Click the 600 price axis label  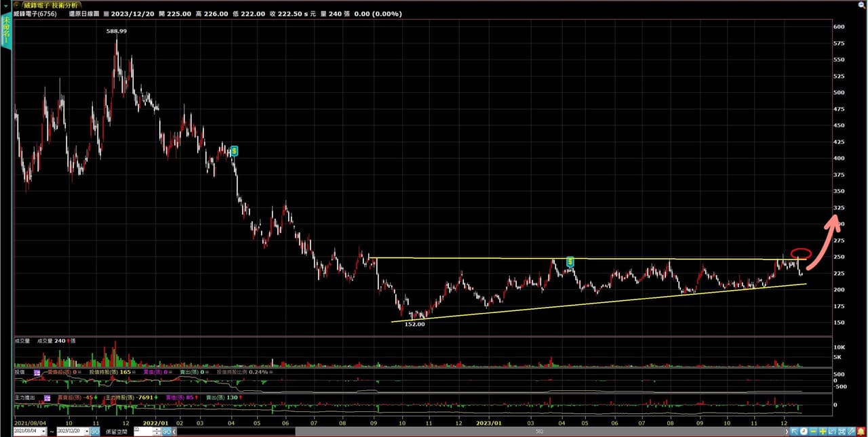839,26
